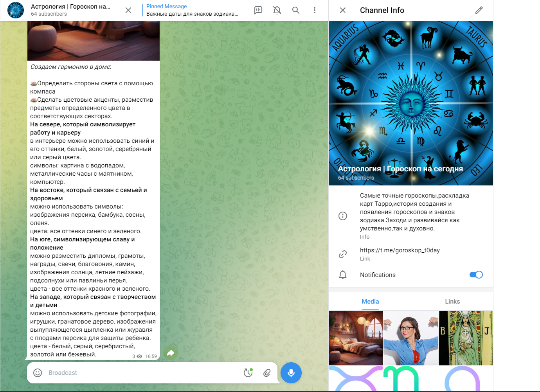The image size is (540, 392).
Task: Click the Notifications bell icon in Channel Info
Action: (343, 275)
